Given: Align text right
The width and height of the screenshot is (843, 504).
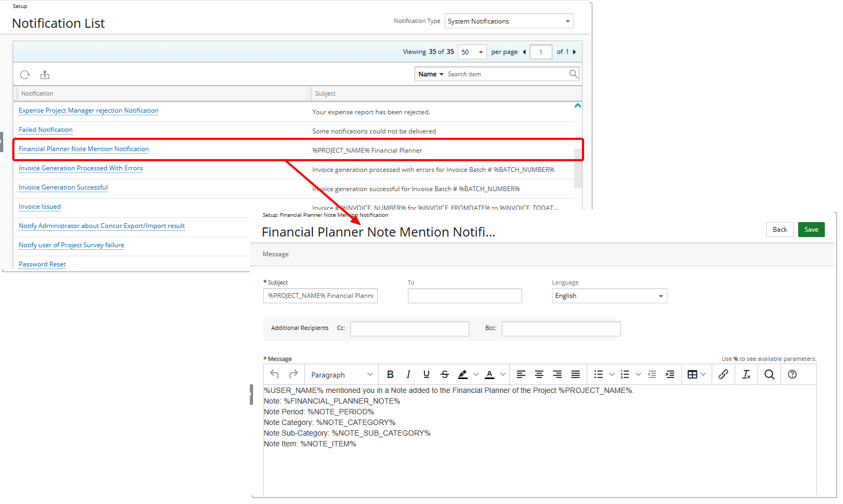Looking at the screenshot, I should pyautogui.click(x=557, y=374).
